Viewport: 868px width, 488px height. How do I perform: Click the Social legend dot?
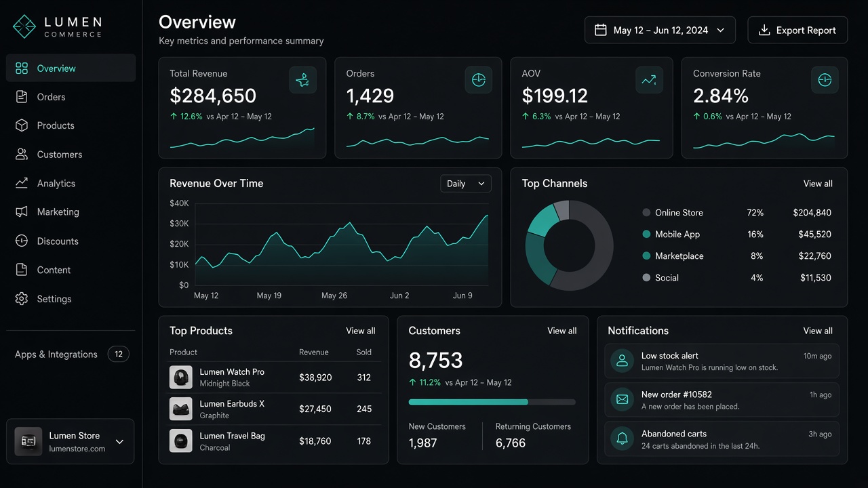tap(646, 278)
